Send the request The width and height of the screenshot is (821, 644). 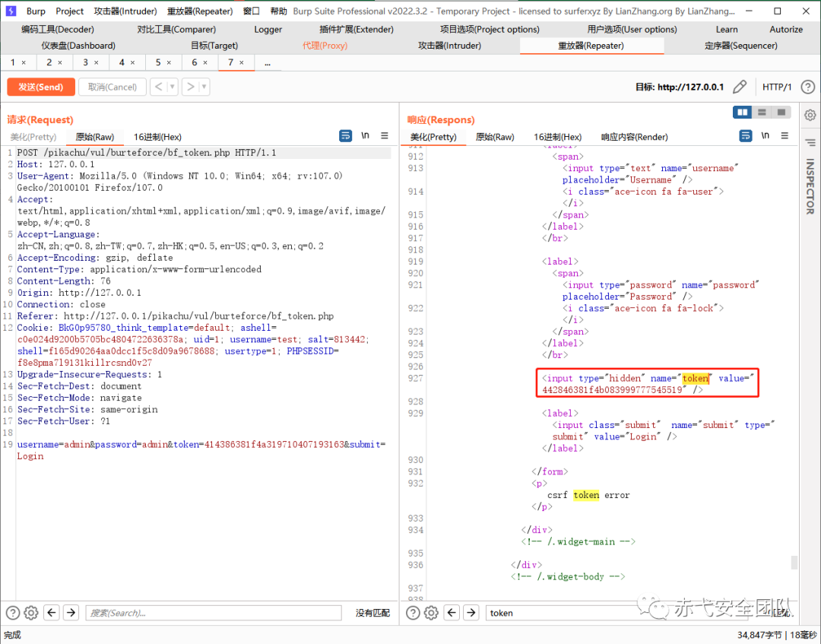tap(41, 87)
